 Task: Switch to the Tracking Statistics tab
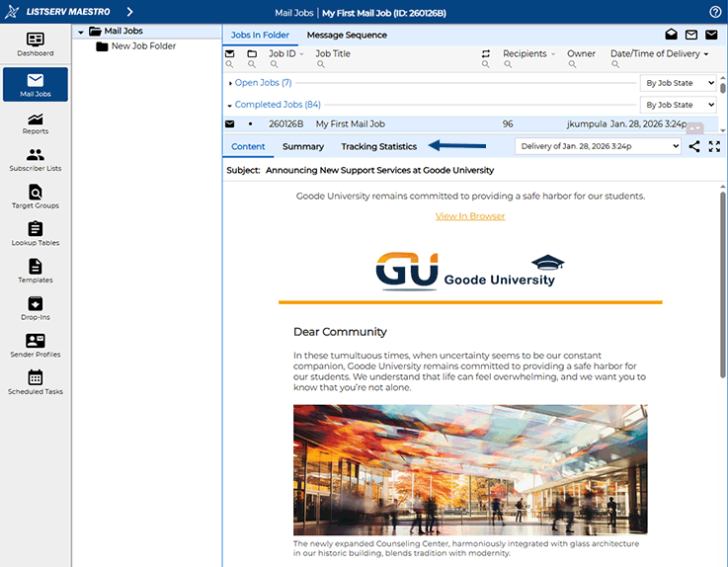(378, 146)
